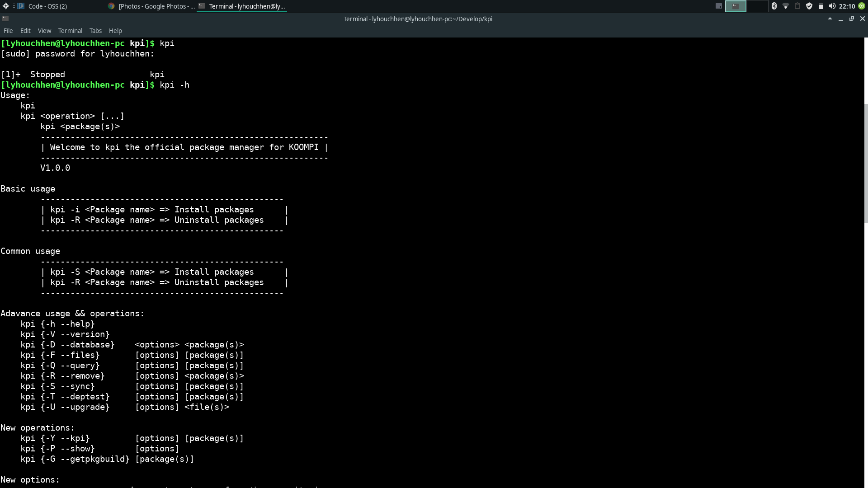
Task: Click the 'kpi {-Q --query}' line
Action: click(132, 366)
